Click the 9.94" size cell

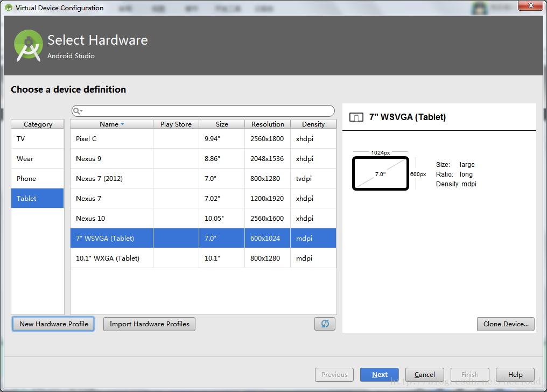222,139
